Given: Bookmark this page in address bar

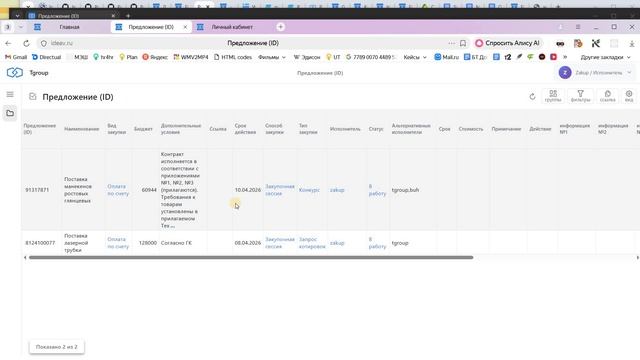Looking at the screenshot, I should coord(463,43).
